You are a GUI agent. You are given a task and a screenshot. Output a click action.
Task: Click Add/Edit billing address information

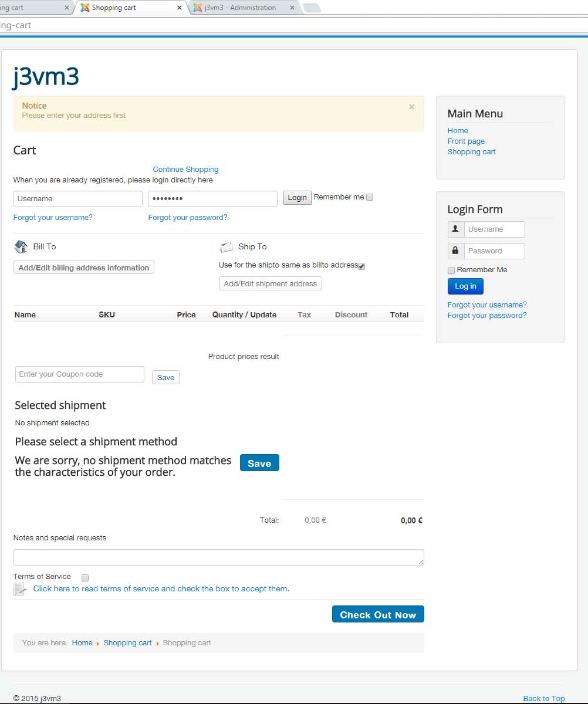(x=84, y=268)
